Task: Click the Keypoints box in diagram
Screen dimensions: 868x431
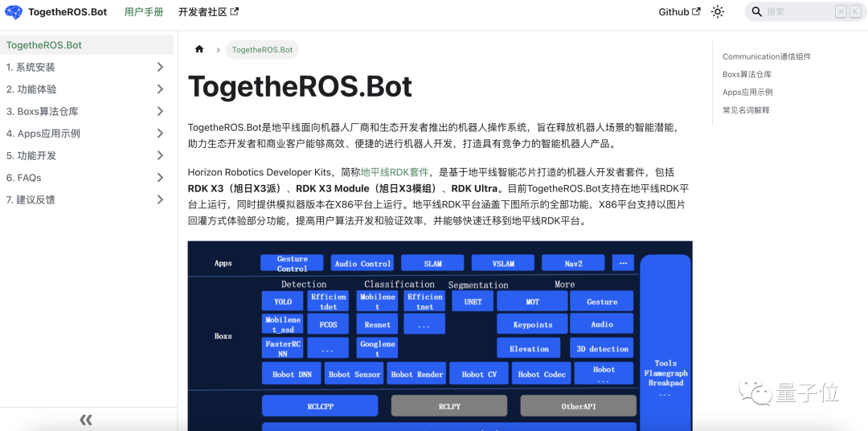Action: pos(532,325)
